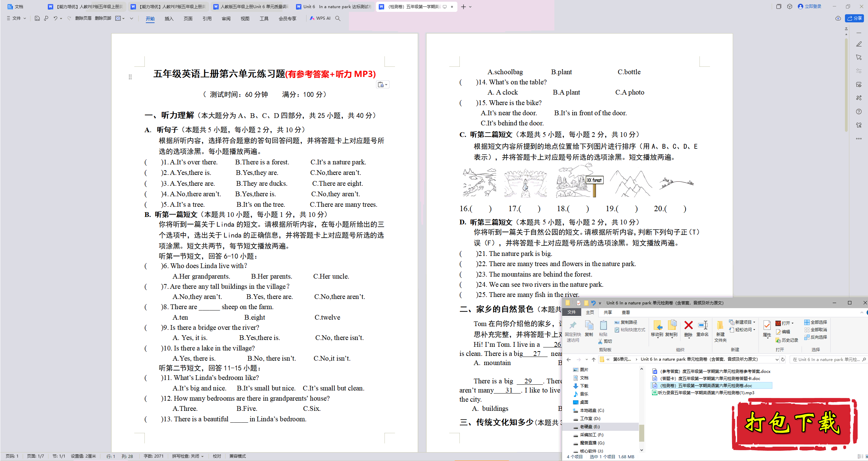Click the Explorer search box
This screenshot has width=868, height=461.
pyautogui.click(x=829, y=359)
